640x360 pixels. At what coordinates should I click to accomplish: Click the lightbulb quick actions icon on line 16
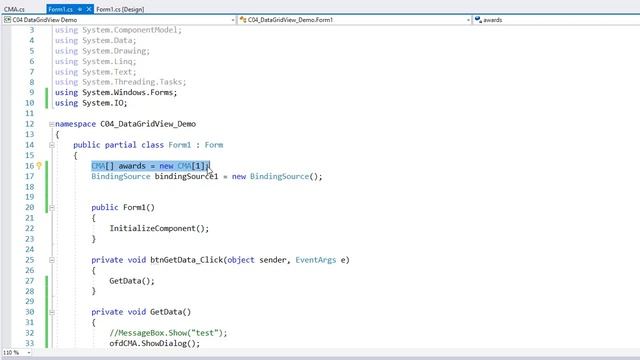click(x=39, y=166)
